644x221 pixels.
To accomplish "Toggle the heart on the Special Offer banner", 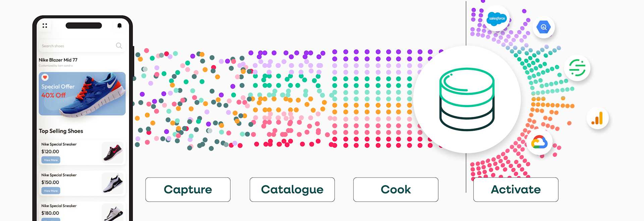I will (x=45, y=77).
